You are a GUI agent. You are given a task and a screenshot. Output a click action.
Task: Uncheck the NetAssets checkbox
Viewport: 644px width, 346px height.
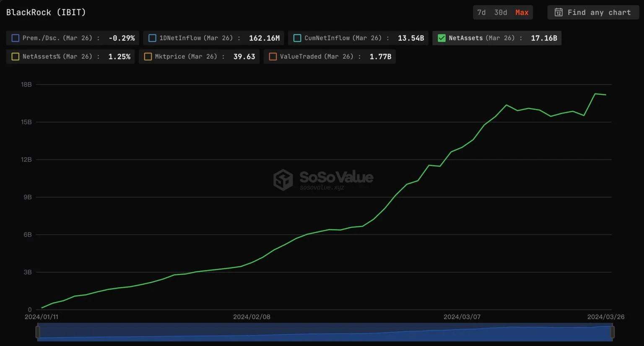pyautogui.click(x=441, y=38)
